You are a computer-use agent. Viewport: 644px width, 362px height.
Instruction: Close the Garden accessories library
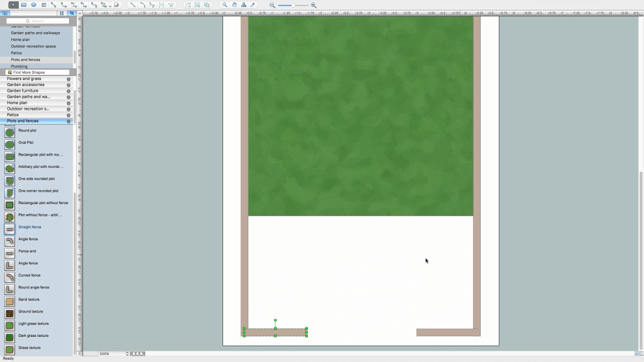pos(68,85)
